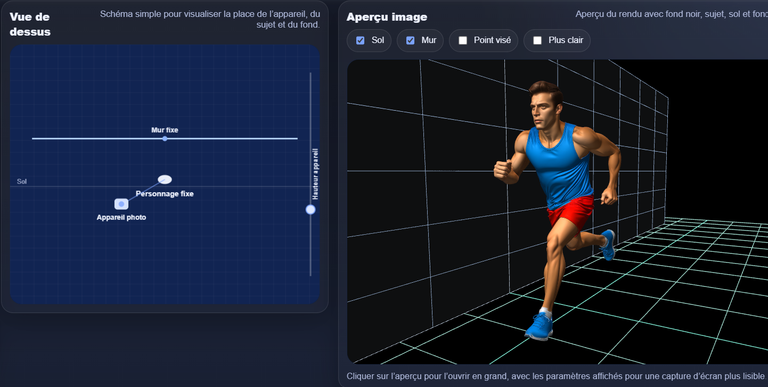This screenshot has width=768, height=387.
Task: Click the 'Mur fixe' label
Action: (x=165, y=130)
